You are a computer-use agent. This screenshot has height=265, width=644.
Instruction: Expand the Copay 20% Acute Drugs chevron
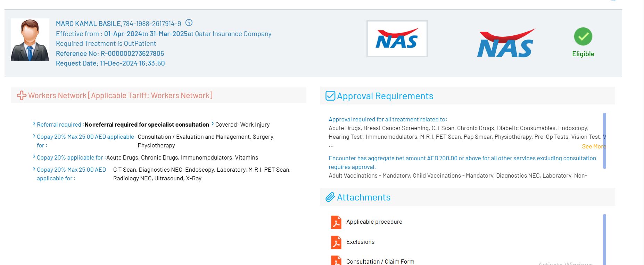34,157
